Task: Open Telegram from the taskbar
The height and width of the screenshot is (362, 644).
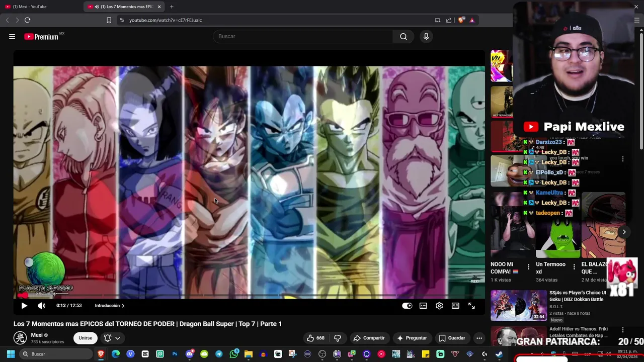Action: [x=219, y=354]
